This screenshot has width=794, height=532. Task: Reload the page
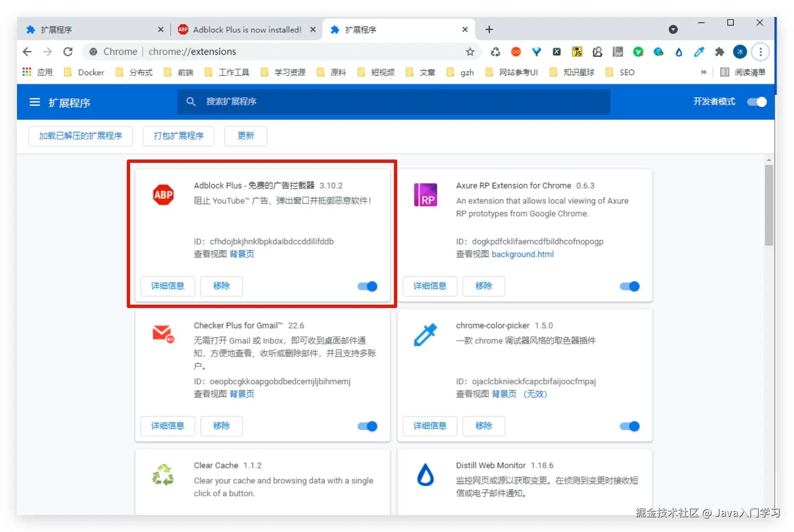click(68, 52)
